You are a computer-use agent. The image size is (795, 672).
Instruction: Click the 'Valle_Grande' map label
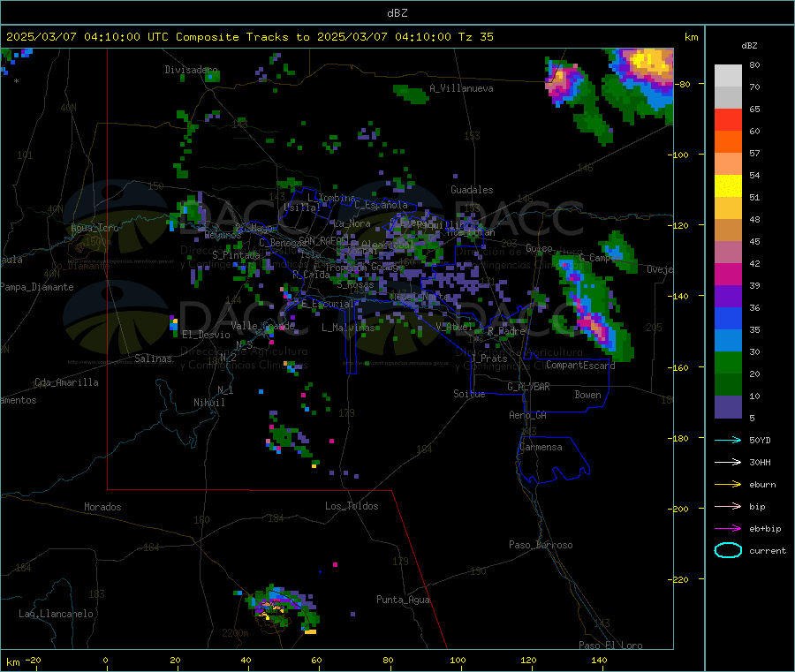[262, 326]
